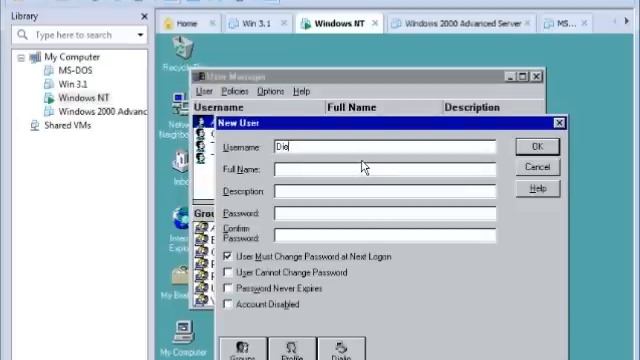Viewport: 640px width, 360px height.
Task: Click the User Manager title bar icon
Action: tap(199, 76)
